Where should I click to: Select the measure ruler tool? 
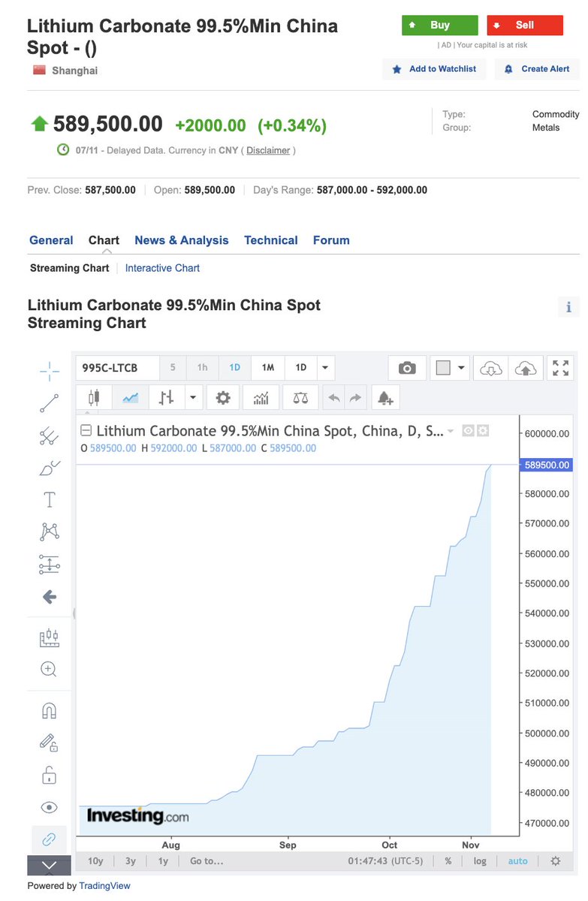point(50,638)
